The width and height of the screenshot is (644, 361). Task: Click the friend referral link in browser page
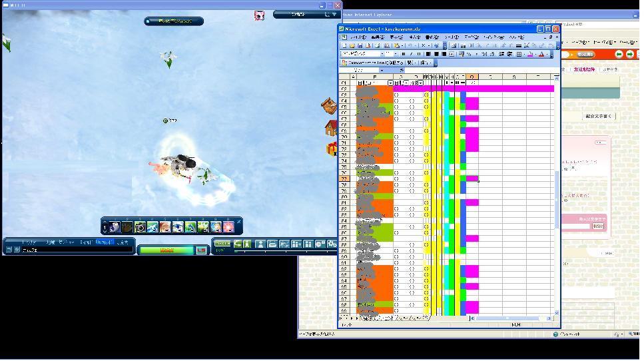coord(584,69)
